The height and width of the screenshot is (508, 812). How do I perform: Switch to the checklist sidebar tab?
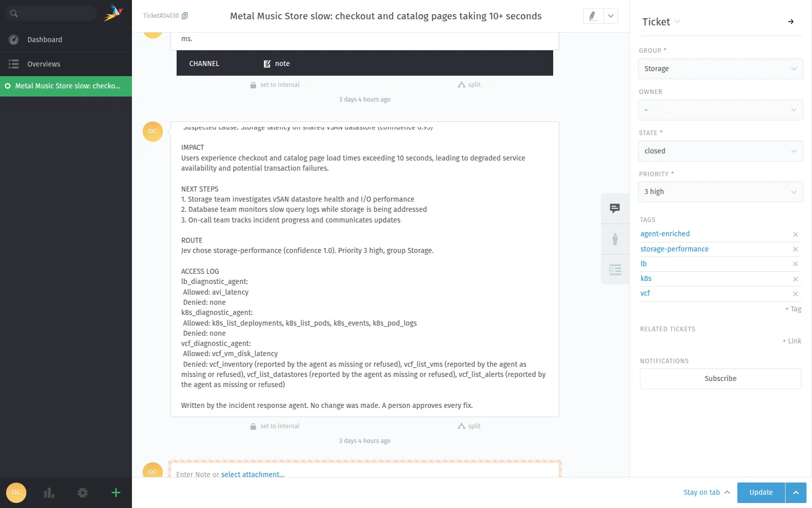(615, 270)
